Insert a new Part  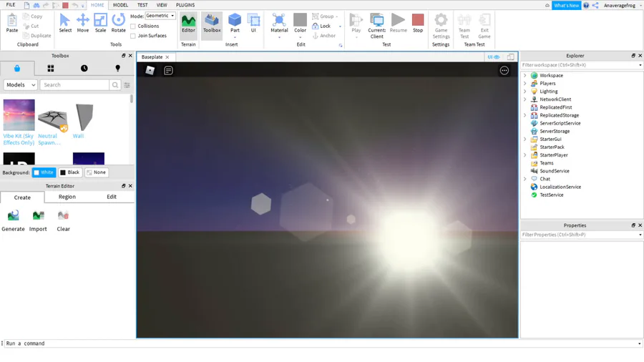pos(235,24)
